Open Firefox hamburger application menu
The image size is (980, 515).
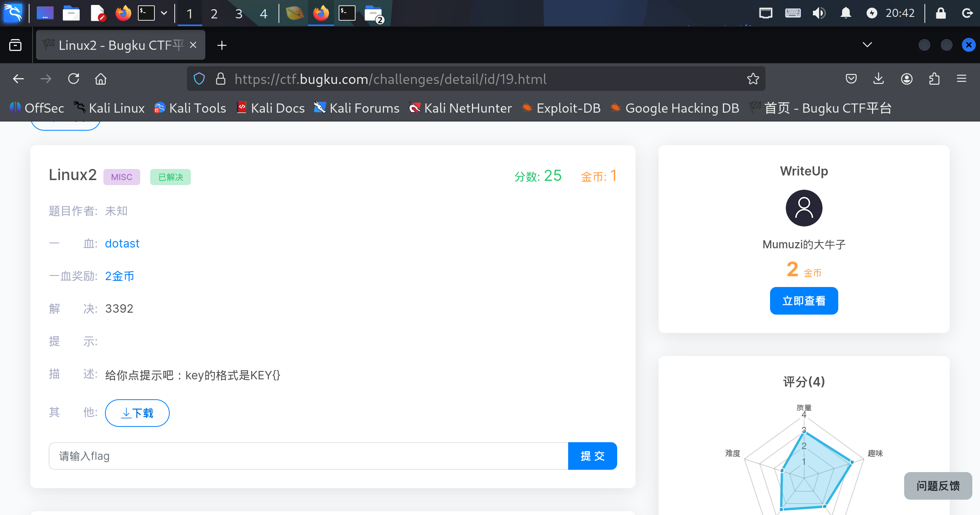(962, 79)
